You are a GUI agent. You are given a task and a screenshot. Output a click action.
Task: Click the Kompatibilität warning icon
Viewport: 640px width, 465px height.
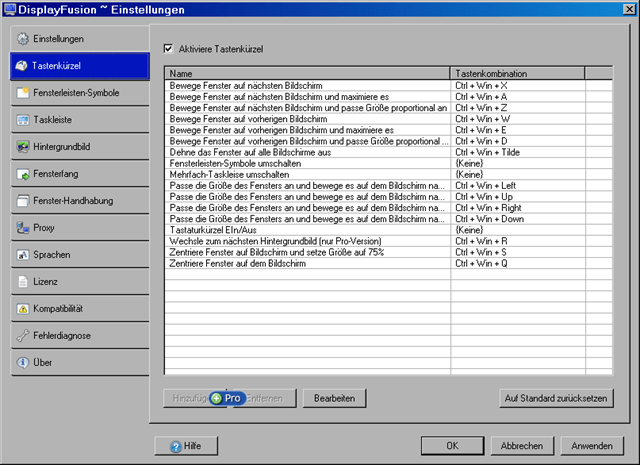(22, 309)
